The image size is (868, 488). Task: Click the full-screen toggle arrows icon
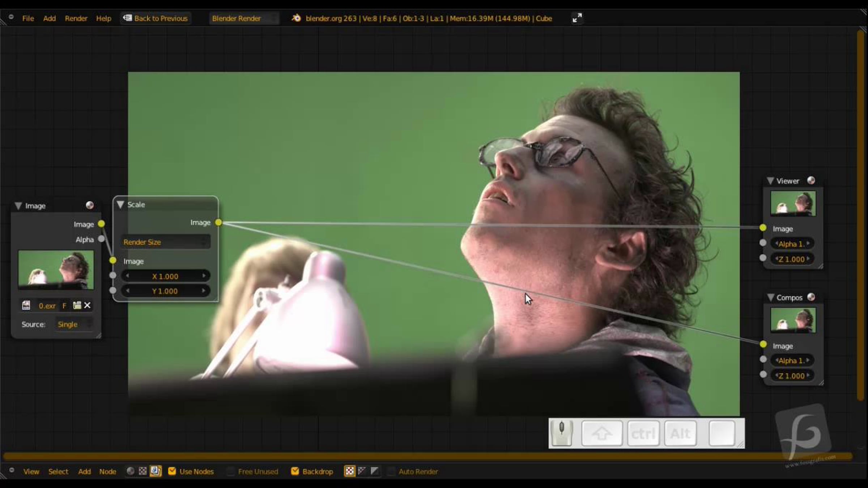coord(577,18)
